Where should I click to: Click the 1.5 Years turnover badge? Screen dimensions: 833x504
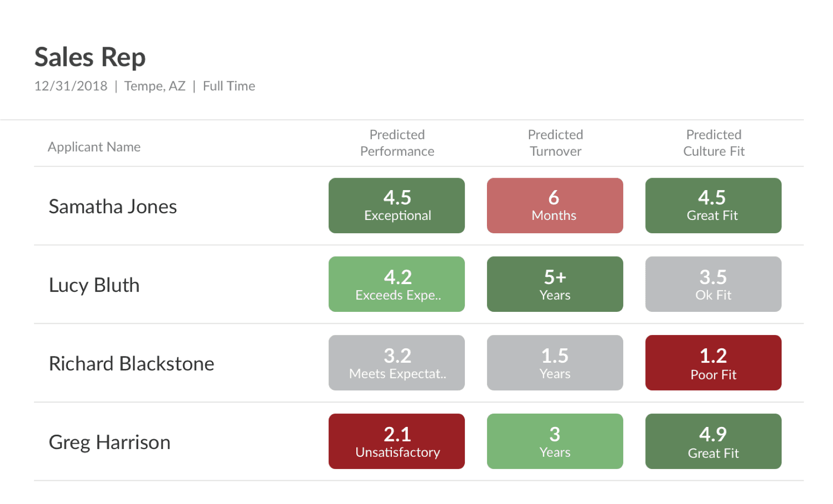coord(555,363)
